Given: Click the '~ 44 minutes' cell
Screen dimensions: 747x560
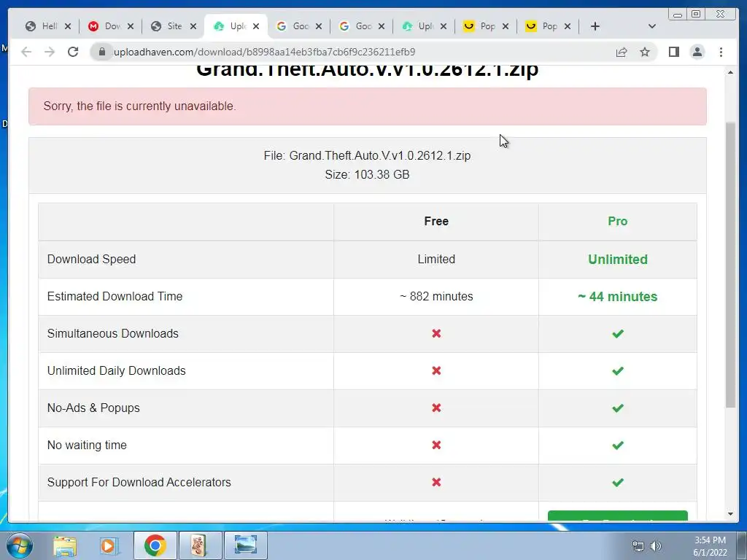Looking at the screenshot, I should pyautogui.click(x=617, y=297).
